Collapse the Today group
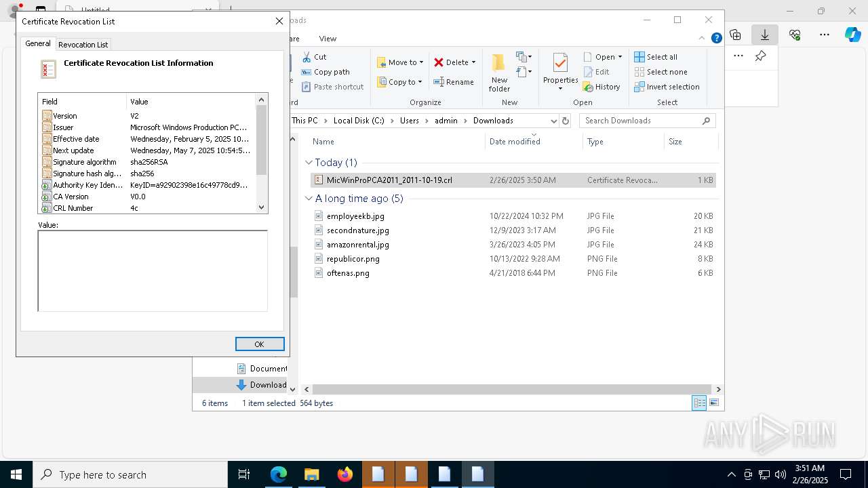Image resolution: width=868 pixels, height=488 pixels. (x=309, y=163)
